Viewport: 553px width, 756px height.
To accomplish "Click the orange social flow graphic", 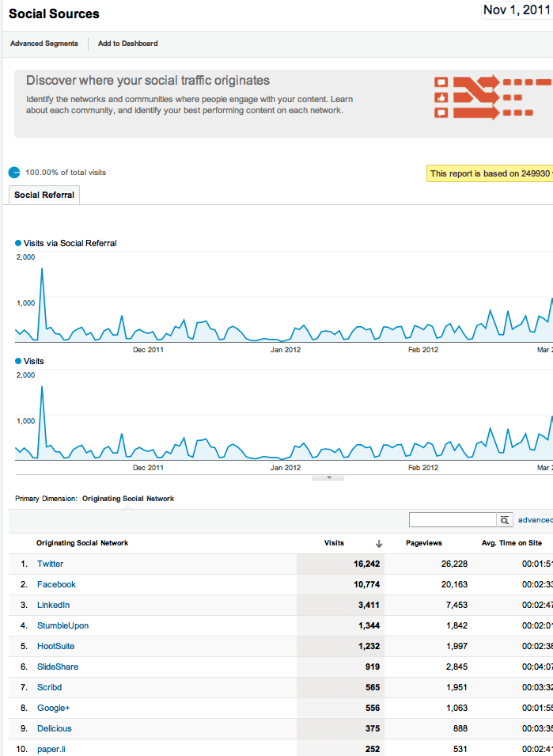I will click(491, 97).
